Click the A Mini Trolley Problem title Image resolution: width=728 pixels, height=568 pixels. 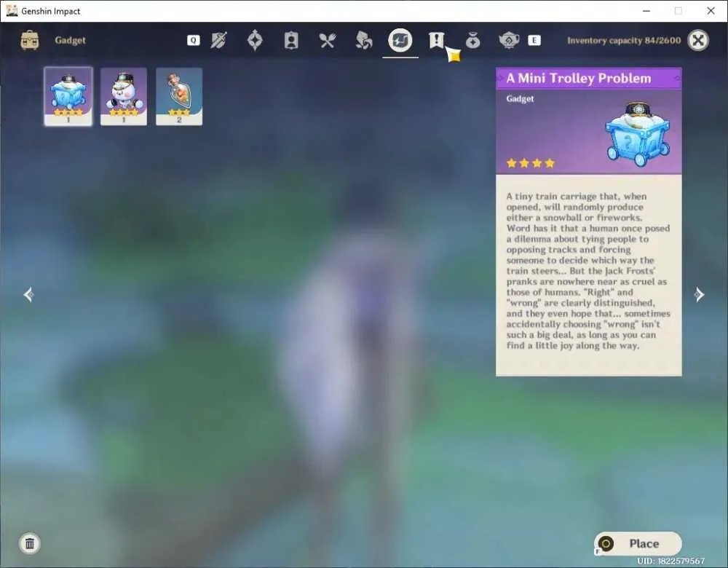[x=579, y=78]
